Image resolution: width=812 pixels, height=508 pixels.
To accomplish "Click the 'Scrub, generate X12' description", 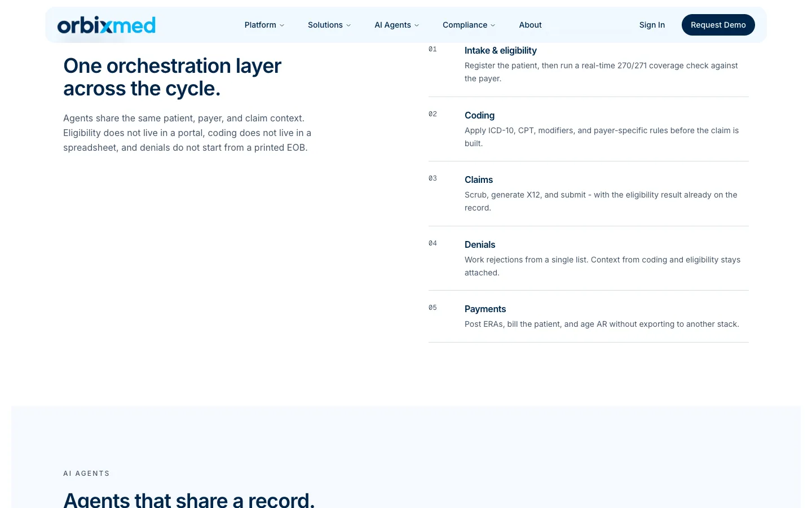I will (601, 202).
